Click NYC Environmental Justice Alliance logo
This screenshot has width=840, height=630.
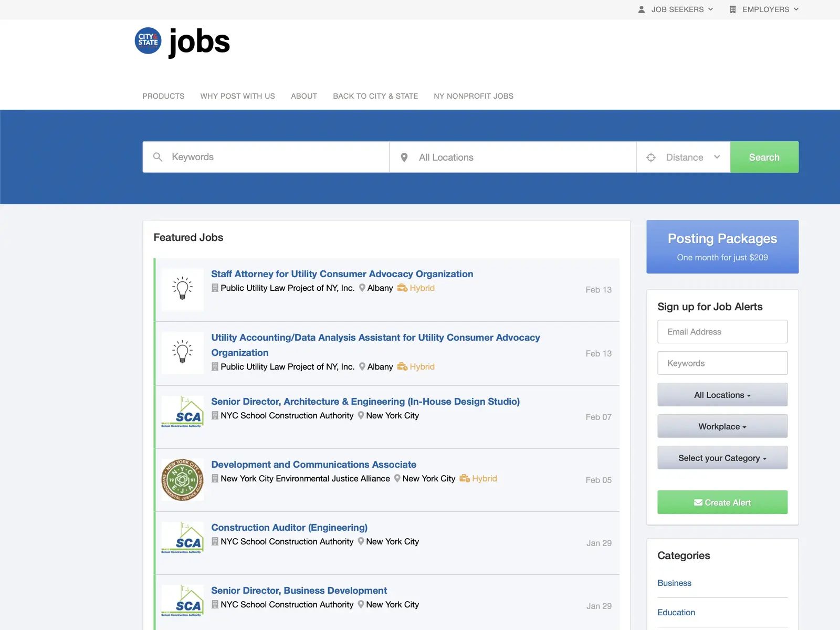[x=183, y=480]
